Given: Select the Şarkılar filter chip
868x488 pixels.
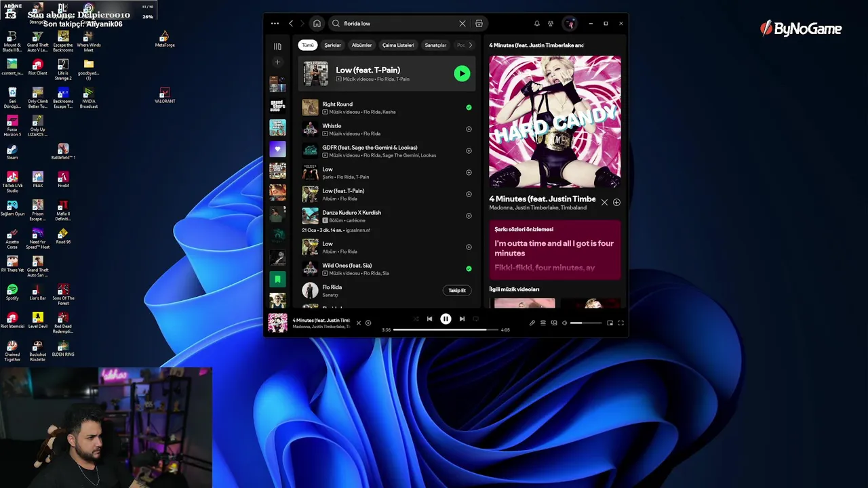Looking at the screenshot, I should point(332,45).
